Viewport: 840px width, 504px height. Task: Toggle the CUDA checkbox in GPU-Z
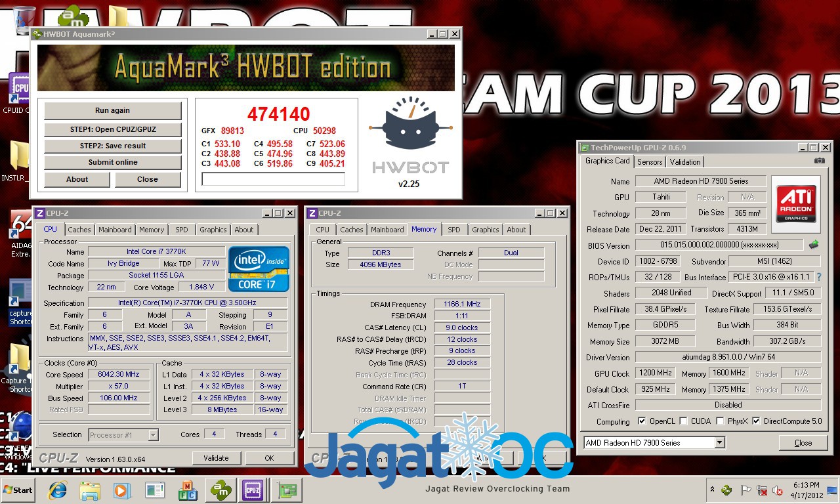(684, 421)
